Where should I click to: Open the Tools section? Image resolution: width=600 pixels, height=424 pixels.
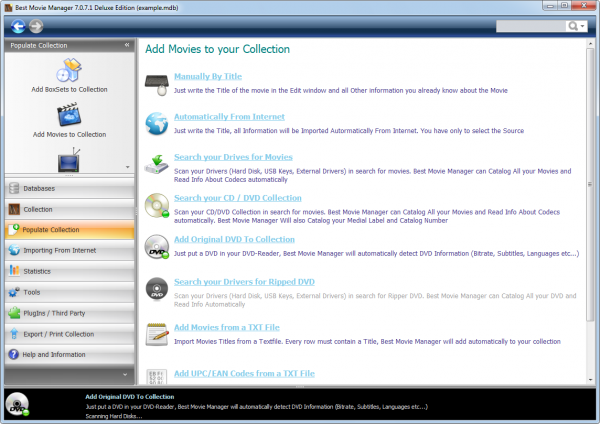69,292
